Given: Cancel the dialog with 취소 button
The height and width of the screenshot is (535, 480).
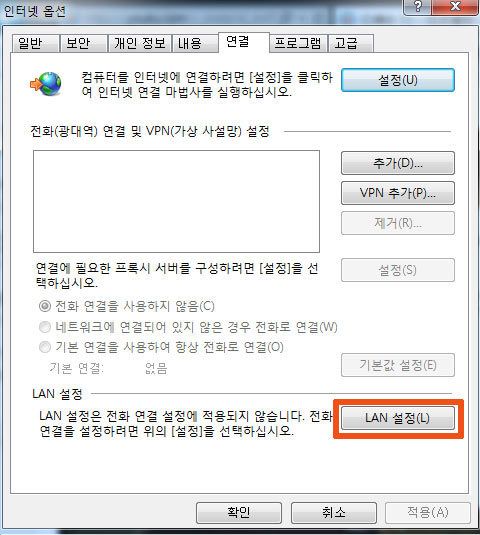Looking at the screenshot, I should point(334,512).
